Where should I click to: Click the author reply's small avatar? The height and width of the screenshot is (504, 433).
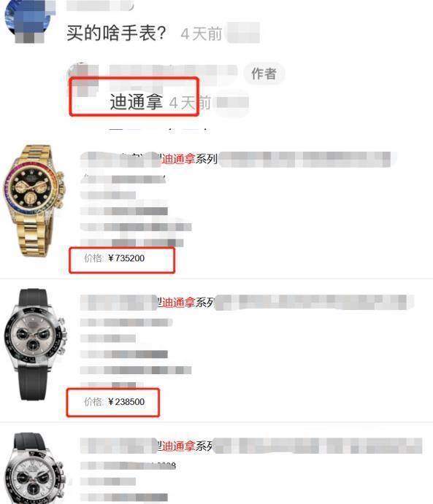coord(84,80)
